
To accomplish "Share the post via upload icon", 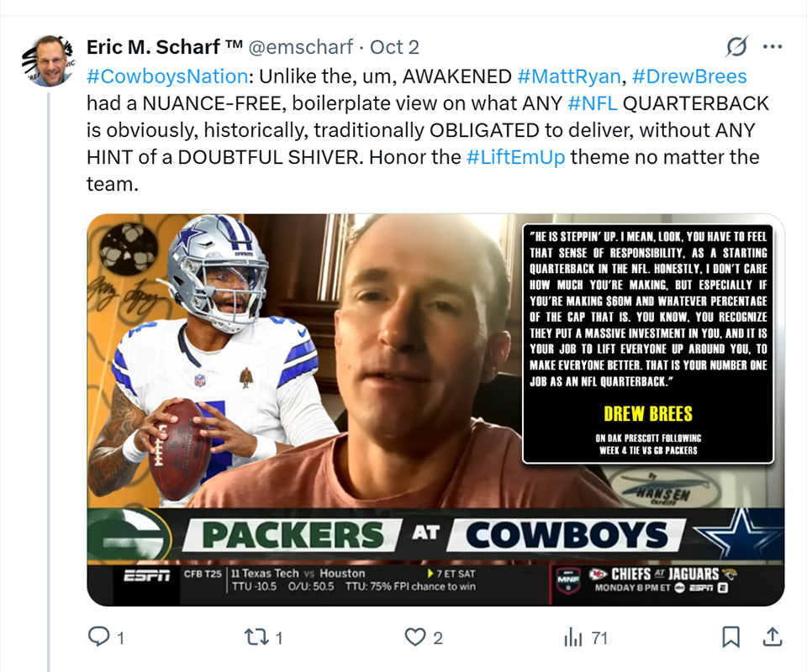I will click(773, 638).
